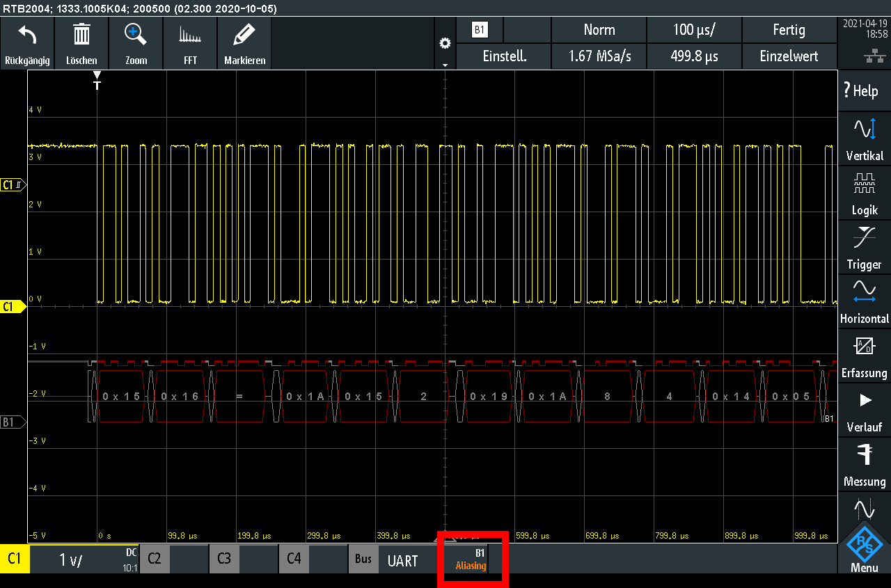Open the Help menu item
The image size is (891, 588).
pos(864,90)
